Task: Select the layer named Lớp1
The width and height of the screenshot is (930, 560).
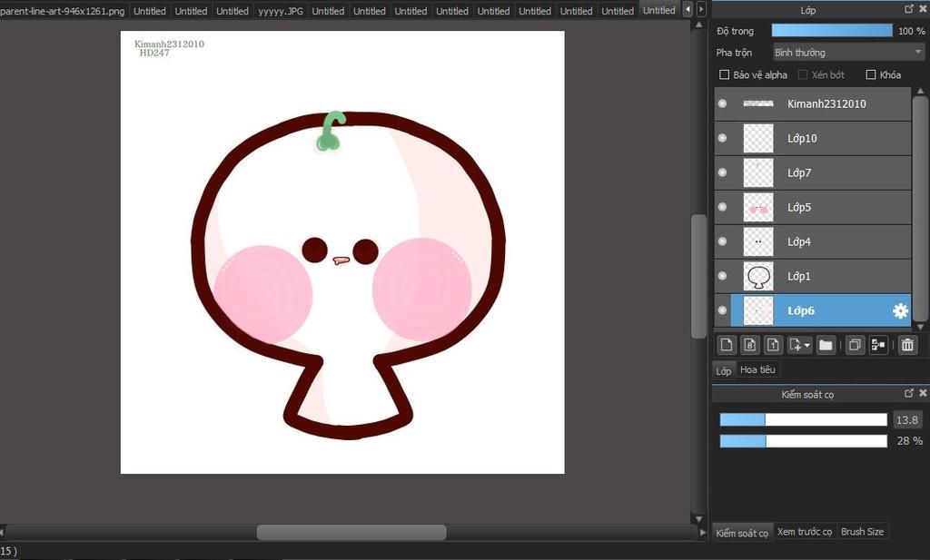Action: [799, 276]
